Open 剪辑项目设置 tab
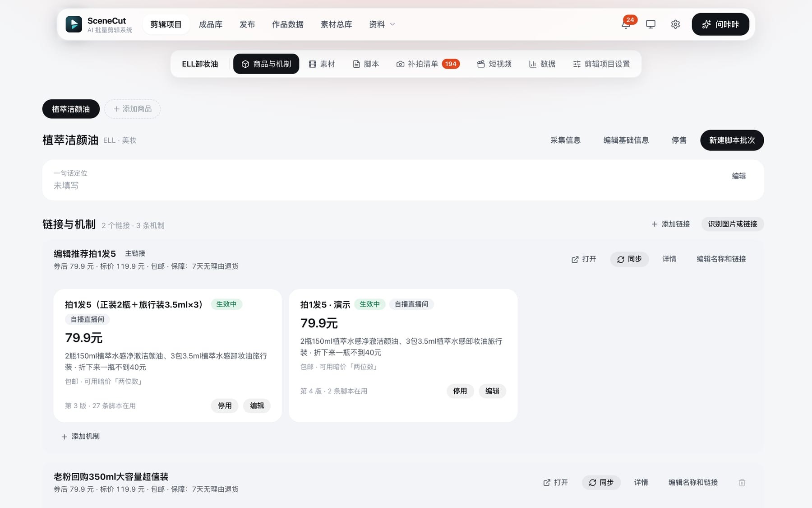 601,64
